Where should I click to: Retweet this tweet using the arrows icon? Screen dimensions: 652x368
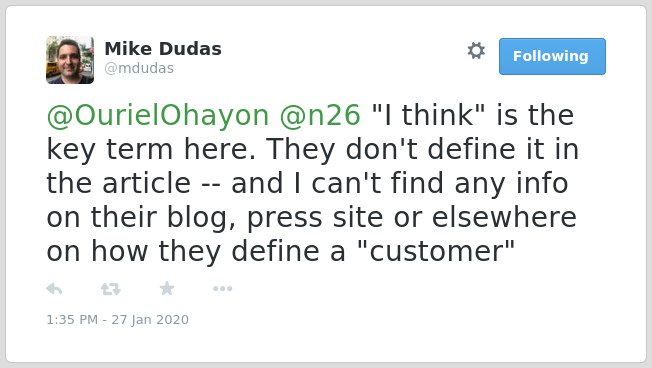click(111, 289)
